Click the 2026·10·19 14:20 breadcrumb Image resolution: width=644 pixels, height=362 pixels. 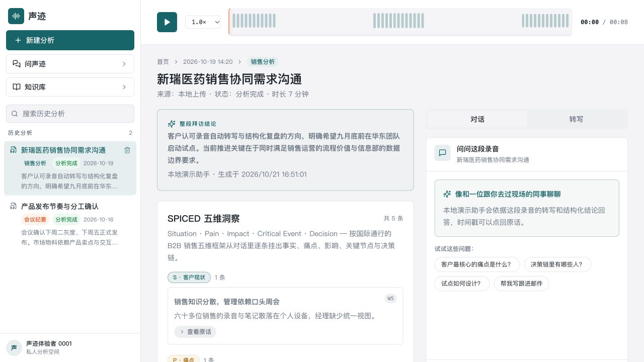[x=208, y=62]
